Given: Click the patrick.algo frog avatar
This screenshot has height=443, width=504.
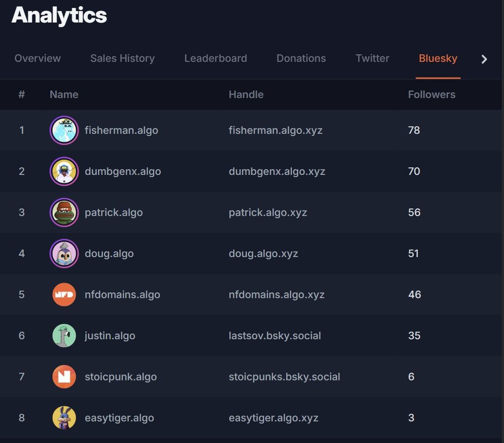Looking at the screenshot, I should coord(65,213).
